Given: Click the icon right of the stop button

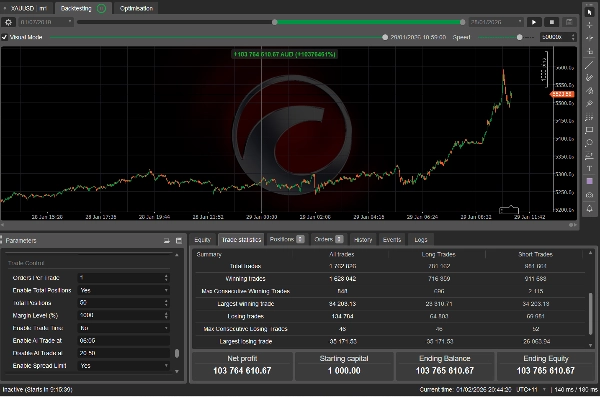Looking at the screenshot, I should (569, 22).
